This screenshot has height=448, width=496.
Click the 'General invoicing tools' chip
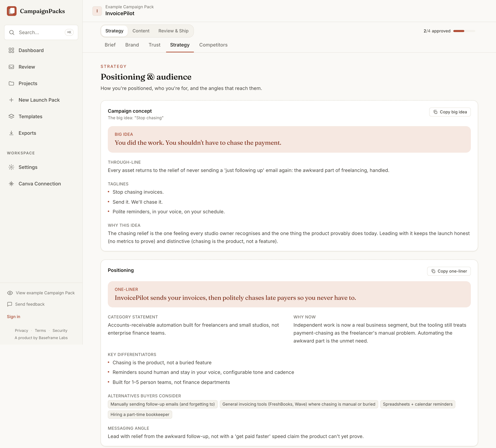(299, 404)
